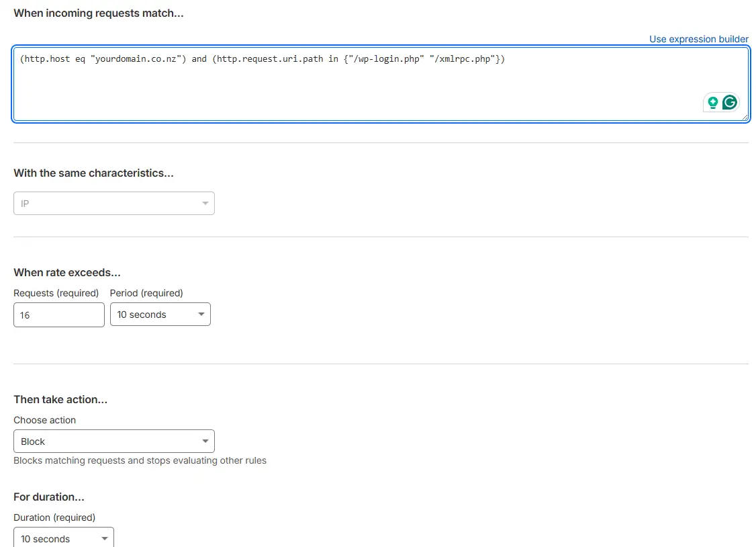Click the "Choose action" label
This screenshot has width=756, height=547.
pyautogui.click(x=44, y=420)
